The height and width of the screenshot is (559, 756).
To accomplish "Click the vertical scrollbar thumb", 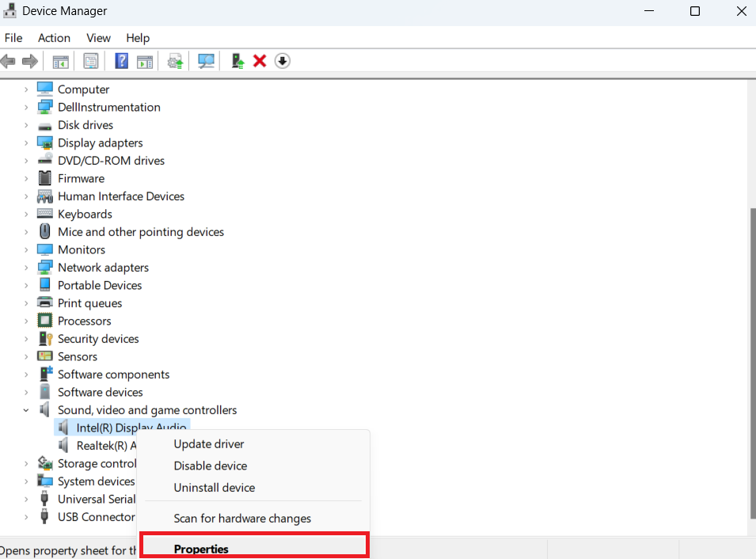I will click(x=753, y=363).
